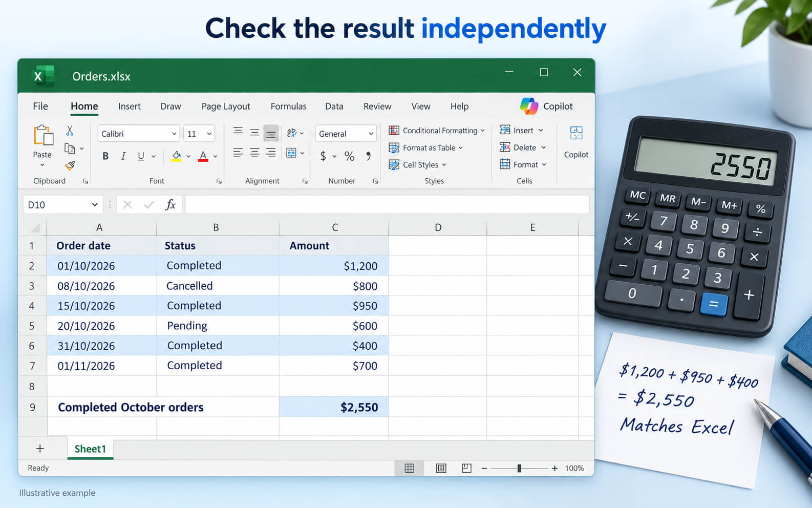
Task: Click the middle align icon
Action: (x=254, y=132)
